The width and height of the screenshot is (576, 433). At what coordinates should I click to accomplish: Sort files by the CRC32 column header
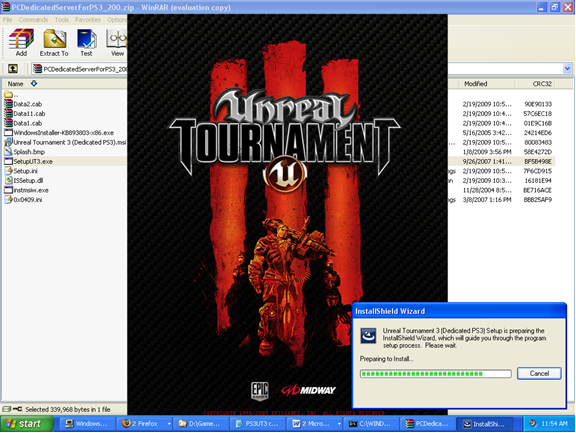pyautogui.click(x=535, y=84)
